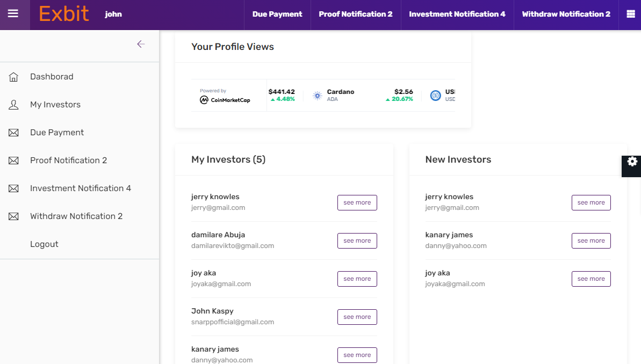The image size is (641, 364).
Task: Click the Cardano ADA coin icon
Action: coord(316,95)
